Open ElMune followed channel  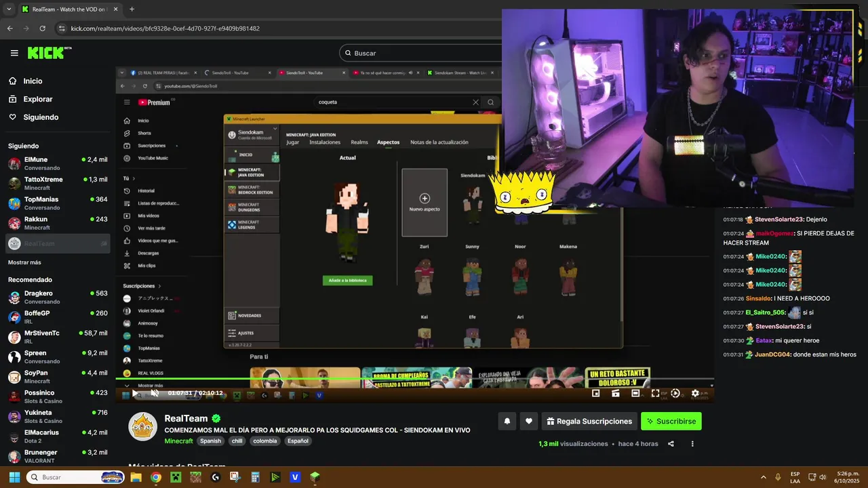click(x=58, y=163)
